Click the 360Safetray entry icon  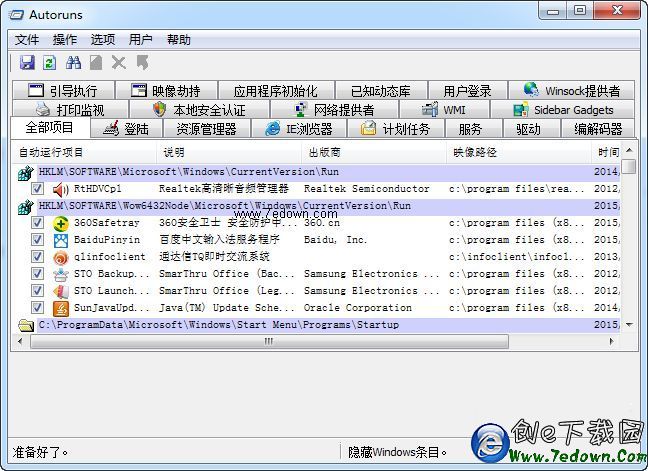[60, 223]
